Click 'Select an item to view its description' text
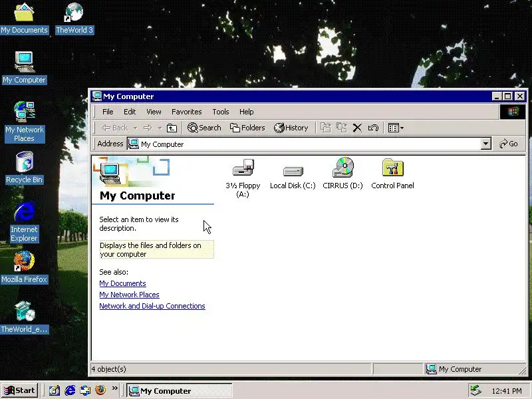Screen dimensions: 532x399 click(139, 223)
